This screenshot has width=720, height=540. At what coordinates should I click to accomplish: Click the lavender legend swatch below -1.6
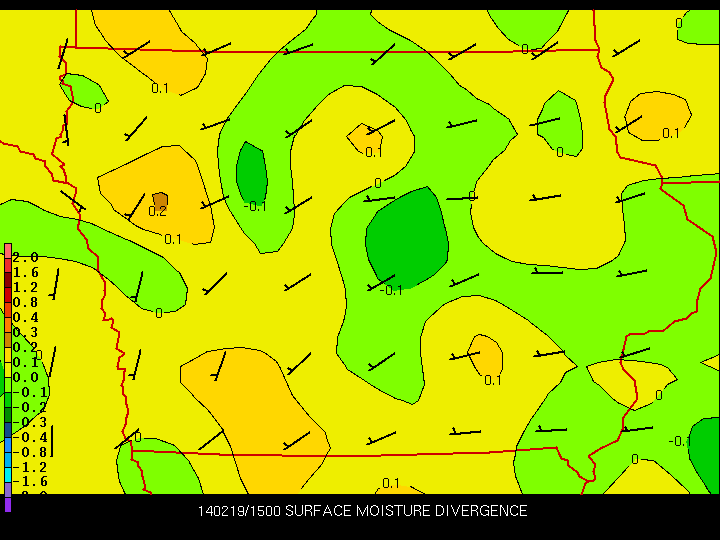click(x=8, y=490)
